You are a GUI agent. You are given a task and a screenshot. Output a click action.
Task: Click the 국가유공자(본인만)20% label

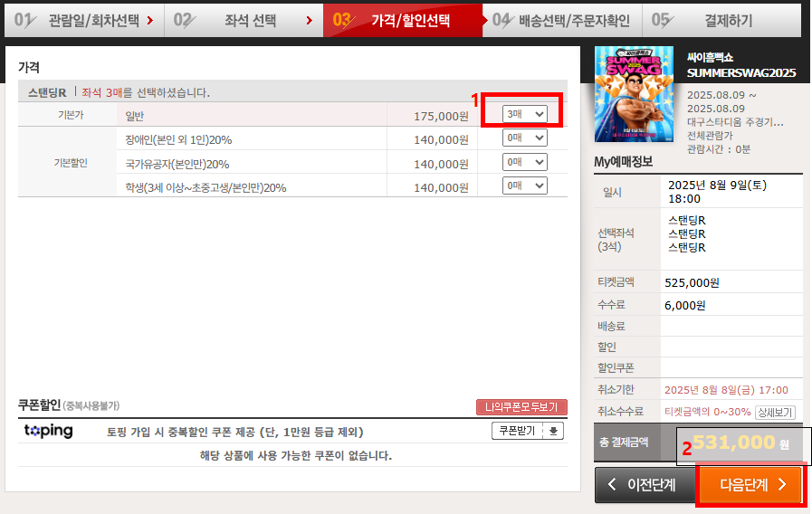[177, 164]
